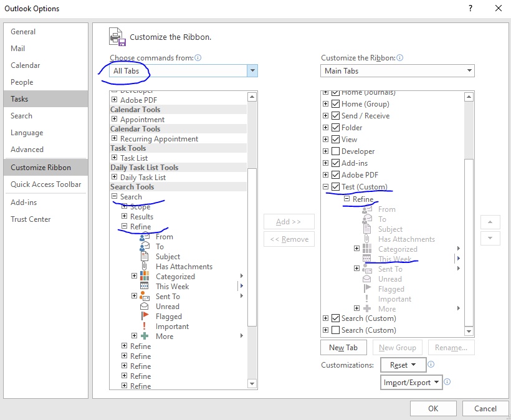Click the This Week calendar icon, left list
The width and height of the screenshot is (511, 420).
point(145,286)
